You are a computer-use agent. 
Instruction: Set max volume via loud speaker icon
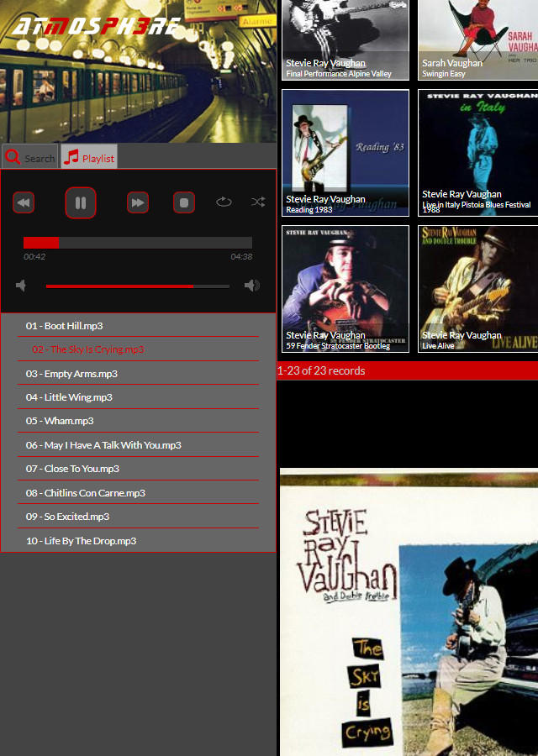point(252,286)
